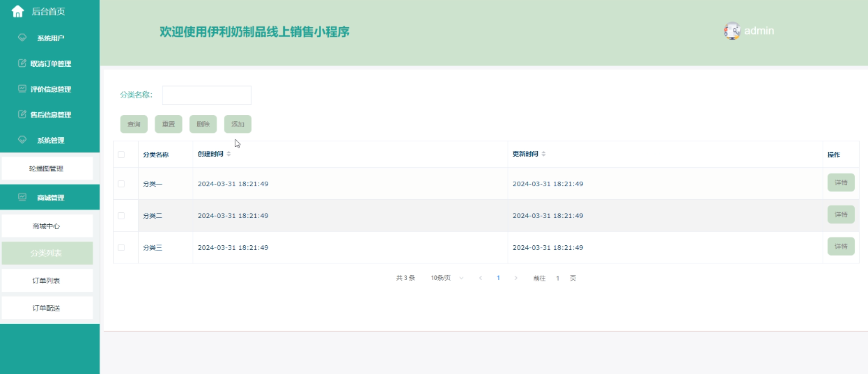This screenshot has width=868, height=374.
Task: Open 订单配送 in the sidebar
Action: (x=47, y=308)
